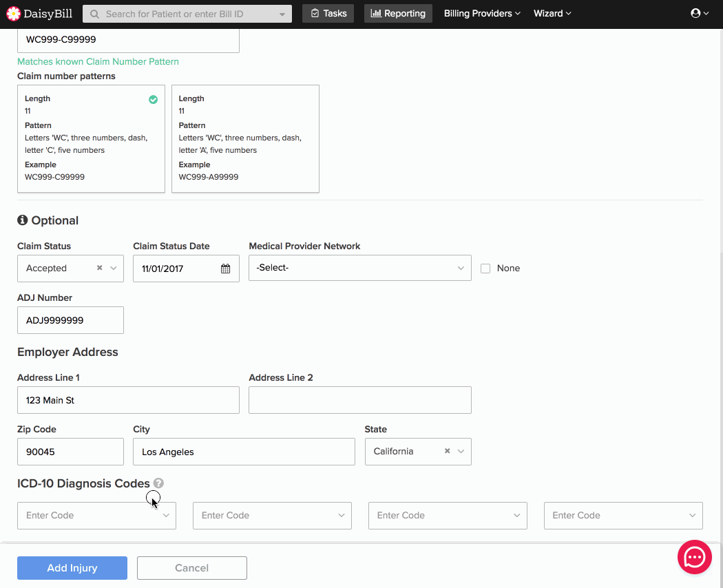This screenshot has height=588, width=723.
Task: Click the green checkmark on first claim pattern
Action: click(153, 100)
